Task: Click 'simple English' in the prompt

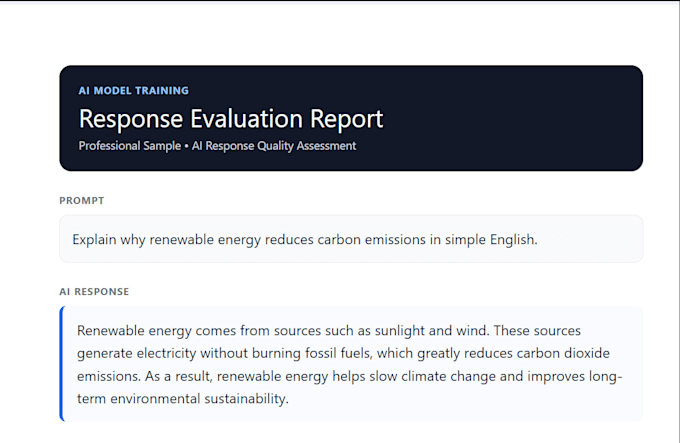Action: pos(490,239)
